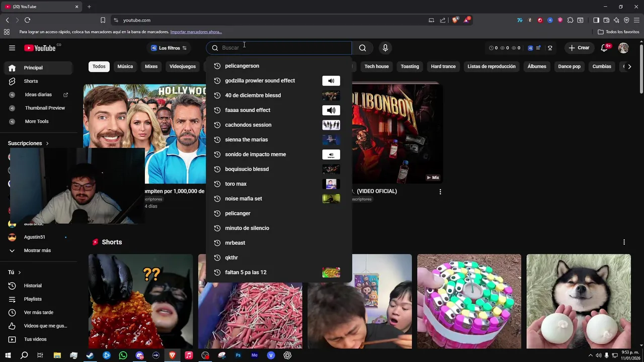
Task: Choose suggestion '40 de diciembre blessd'
Action: [x=279, y=95]
